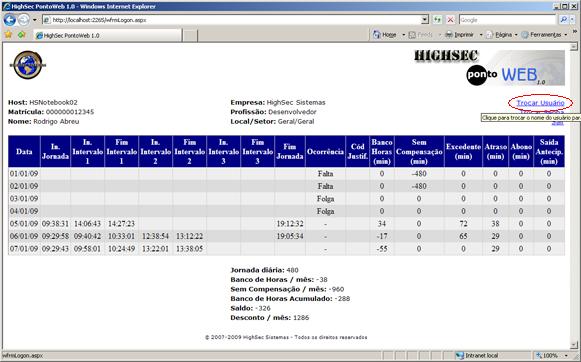
Task: Click the search magnifier icon
Action: [564, 20]
